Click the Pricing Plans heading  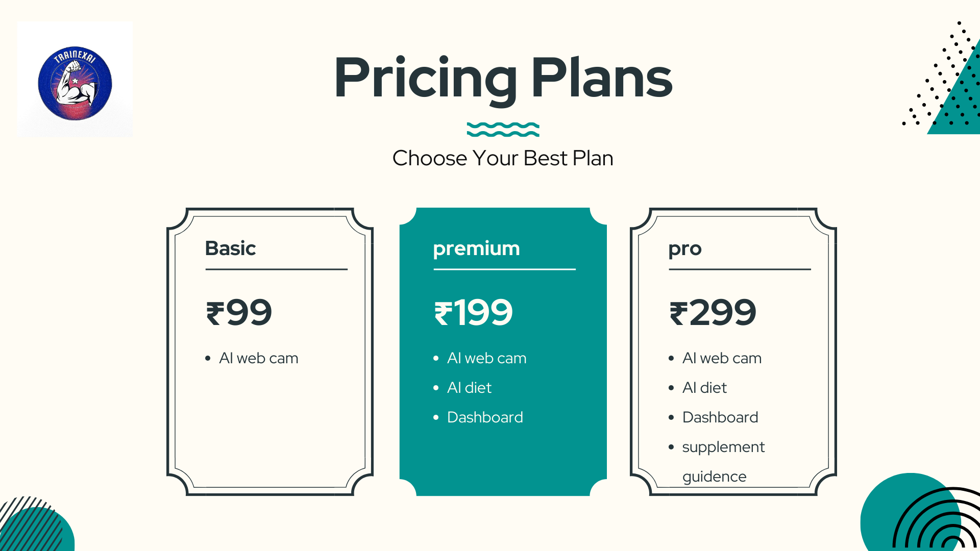pyautogui.click(x=503, y=78)
